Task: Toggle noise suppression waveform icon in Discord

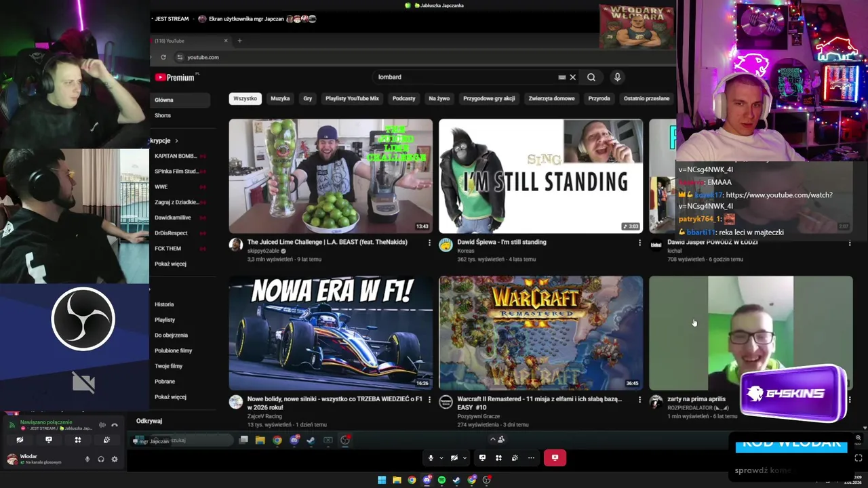Action: [102, 425]
